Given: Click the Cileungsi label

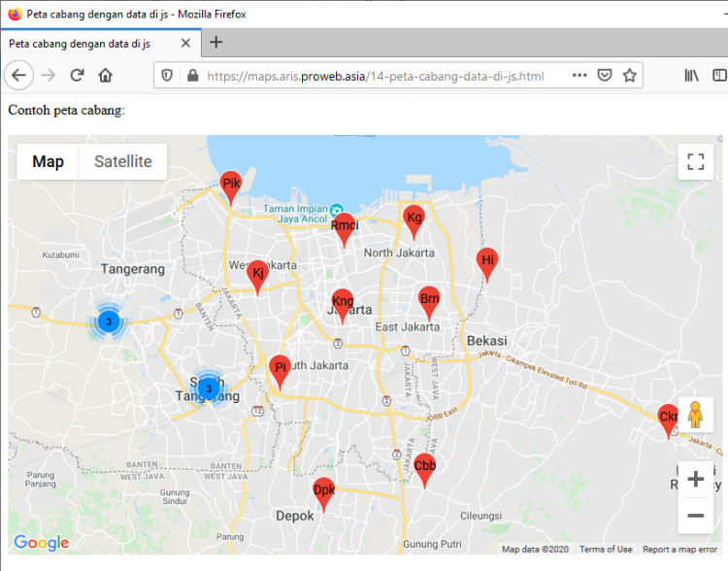Looking at the screenshot, I should point(481,516).
